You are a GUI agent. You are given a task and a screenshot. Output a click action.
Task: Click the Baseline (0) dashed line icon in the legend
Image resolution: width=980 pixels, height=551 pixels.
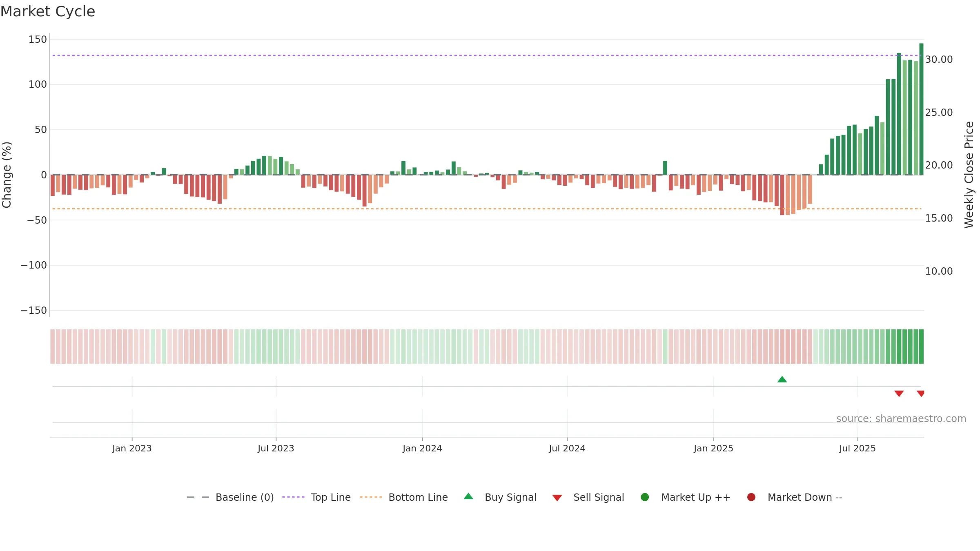(198, 497)
